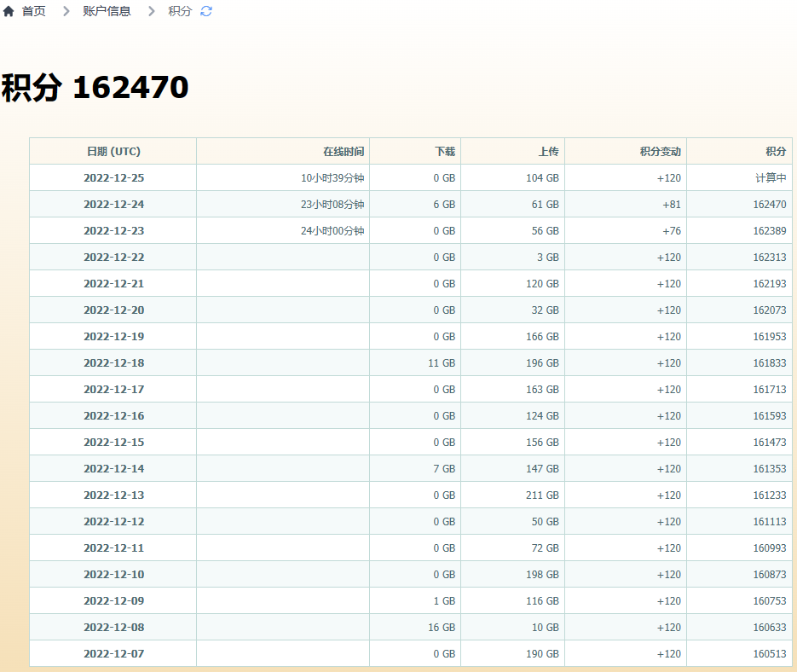Select date cell 2022-12-09
The image size is (797, 672).
(x=114, y=601)
